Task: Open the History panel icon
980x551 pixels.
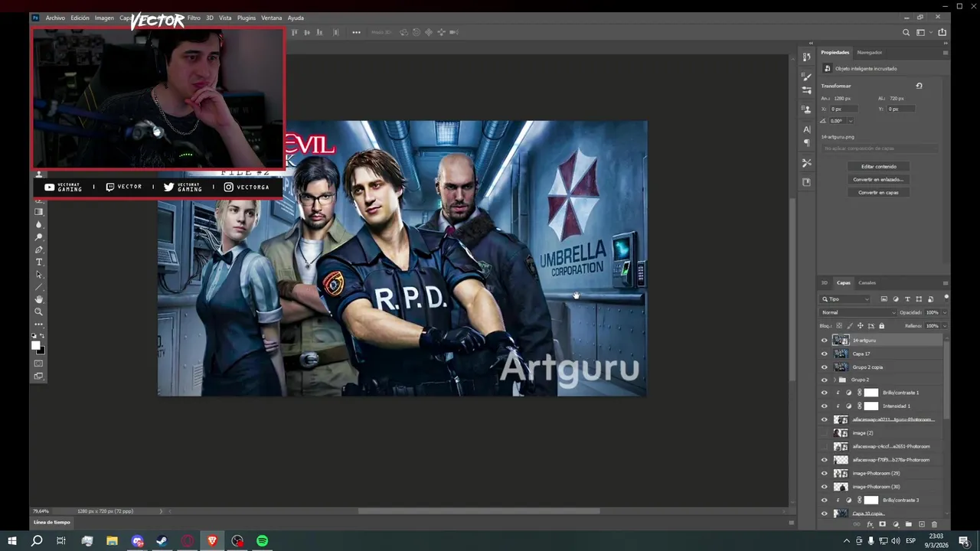Action: point(806,57)
